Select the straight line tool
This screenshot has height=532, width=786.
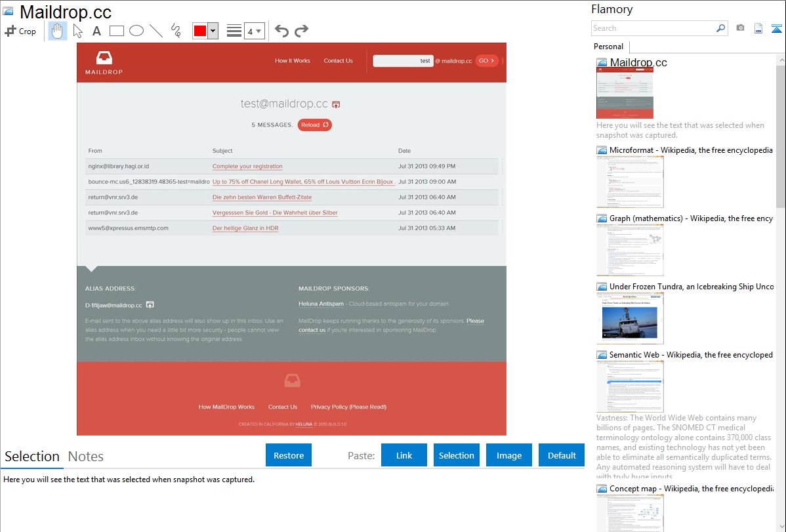tap(156, 31)
